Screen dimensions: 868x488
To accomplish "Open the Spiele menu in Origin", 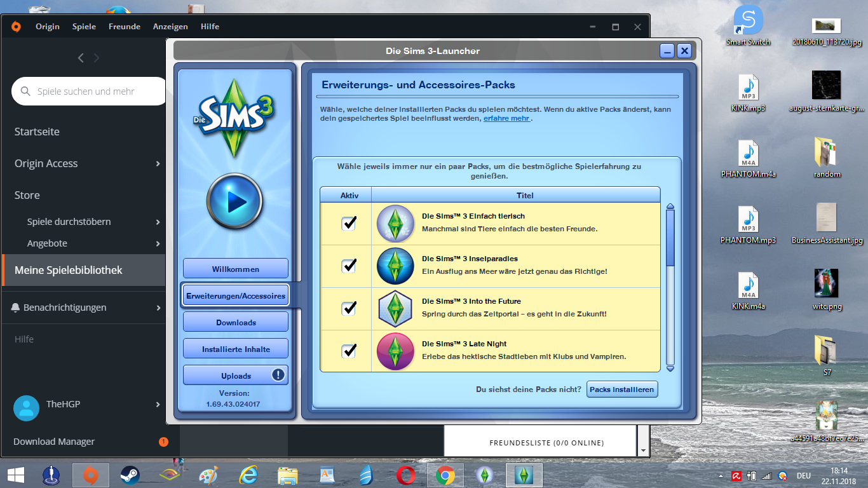I will [84, 27].
